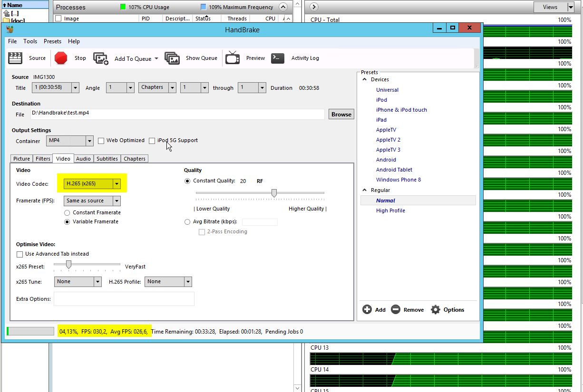Screen dimensions: 583x392
Task: Expand the Container MP4 dropdown
Action: [70, 141]
